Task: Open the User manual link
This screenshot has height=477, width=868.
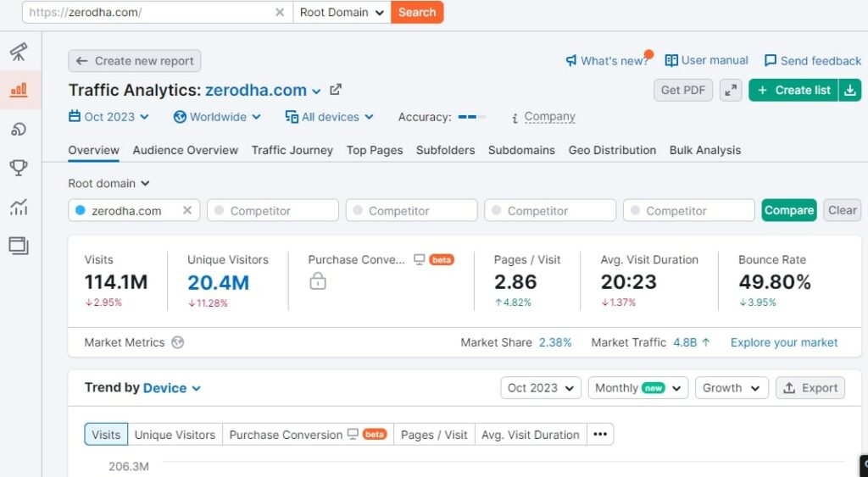Action: [x=706, y=60]
